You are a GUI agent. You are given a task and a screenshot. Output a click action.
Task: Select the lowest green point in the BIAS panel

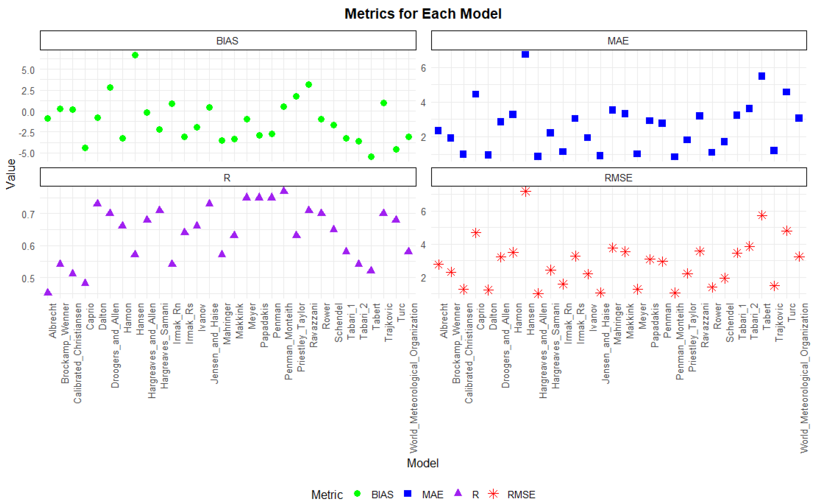pyautogui.click(x=371, y=157)
